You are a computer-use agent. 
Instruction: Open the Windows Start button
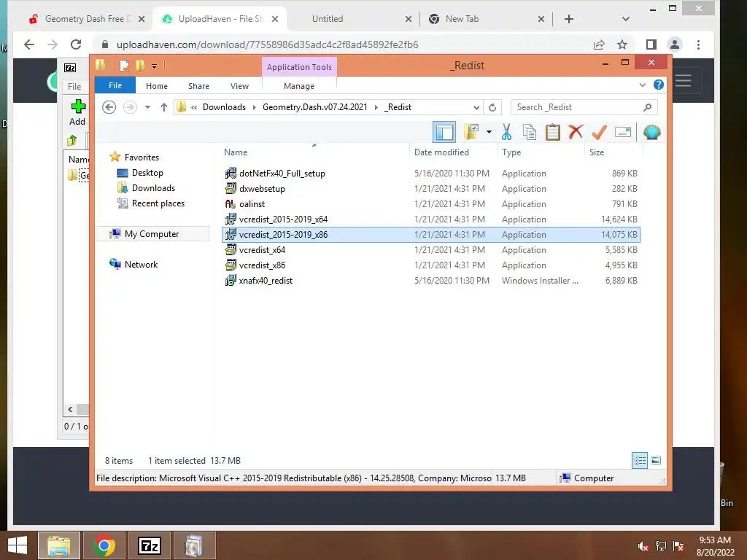point(18,545)
